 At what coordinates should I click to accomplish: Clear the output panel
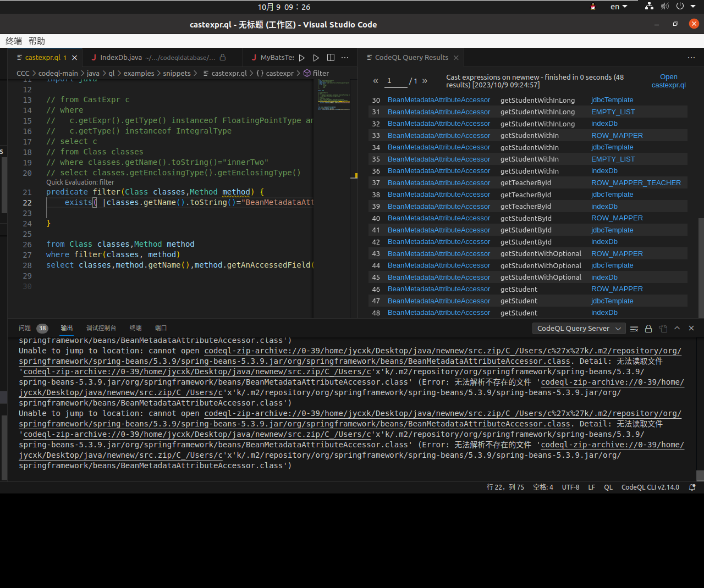click(634, 329)
